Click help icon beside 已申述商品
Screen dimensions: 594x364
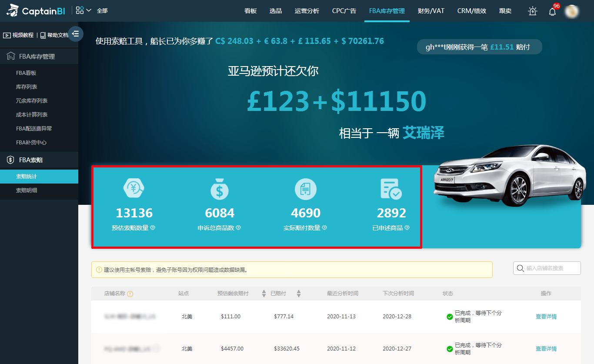pos(407,227)
